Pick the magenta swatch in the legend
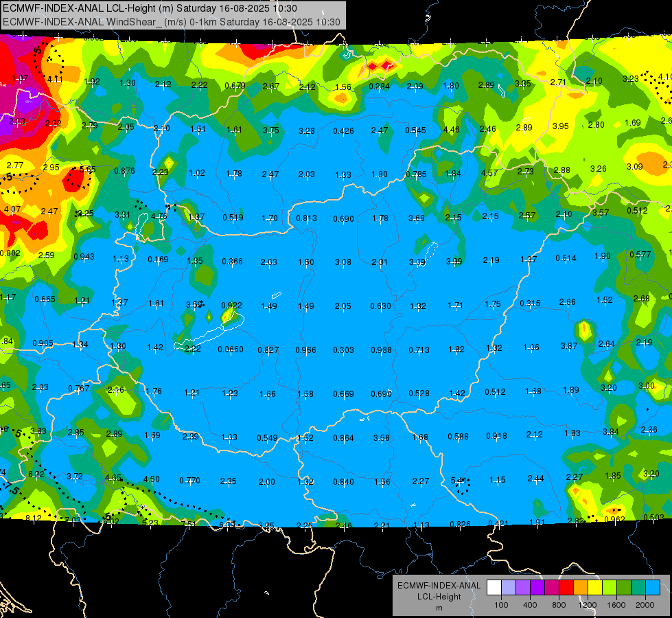 [552, 587]
